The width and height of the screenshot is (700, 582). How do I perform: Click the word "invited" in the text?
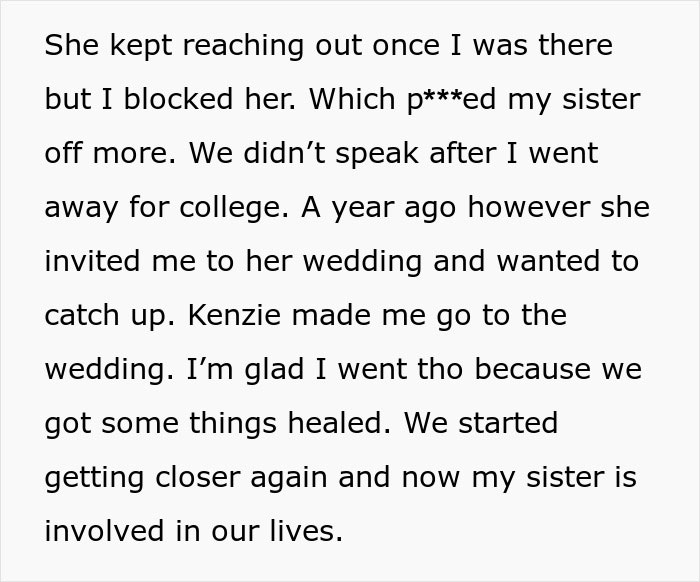tap(92, 261)
